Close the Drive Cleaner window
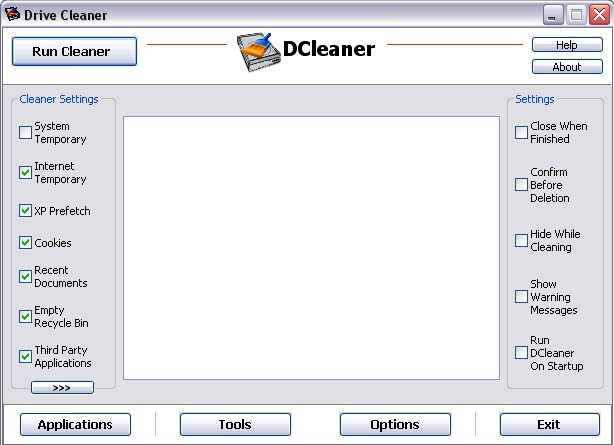 pos(600,15)
